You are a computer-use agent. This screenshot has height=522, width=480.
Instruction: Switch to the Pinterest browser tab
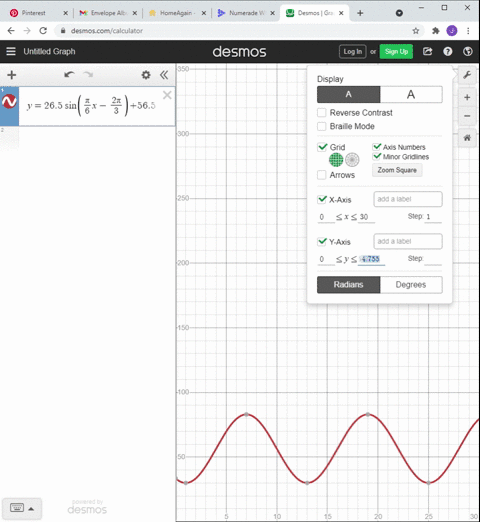[x=33, y=13]
